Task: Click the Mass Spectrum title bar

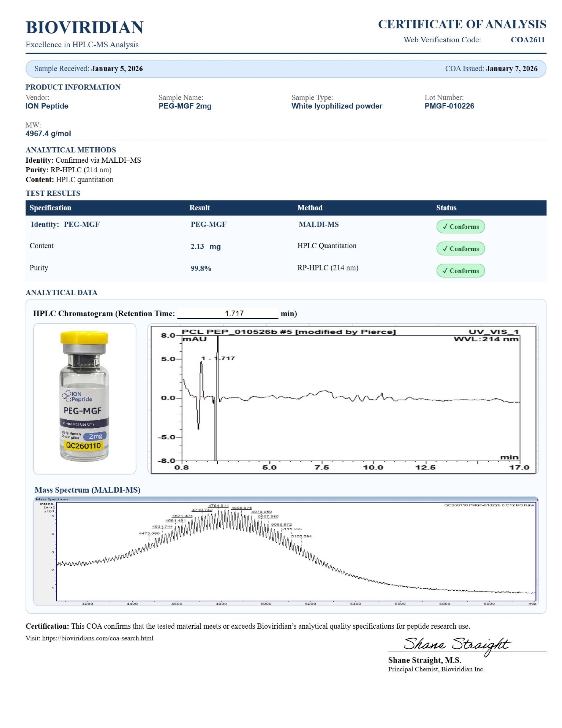Action: (52, 499)
